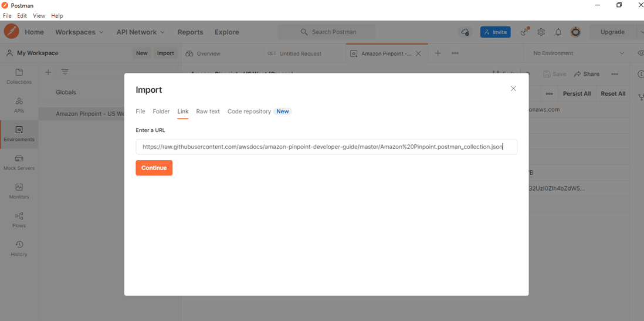Switch to the File tab in Import
Viewport: 644px width, 321px height.
[x=140, y=111]
